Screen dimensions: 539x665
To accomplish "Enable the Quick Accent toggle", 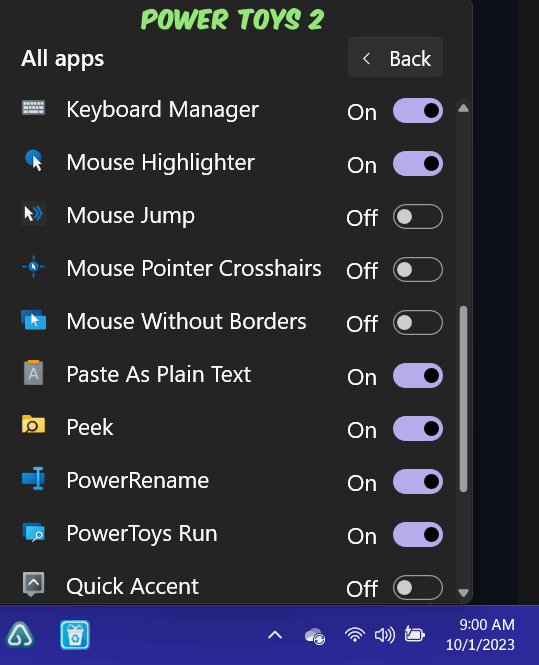I will coord(418,588).
